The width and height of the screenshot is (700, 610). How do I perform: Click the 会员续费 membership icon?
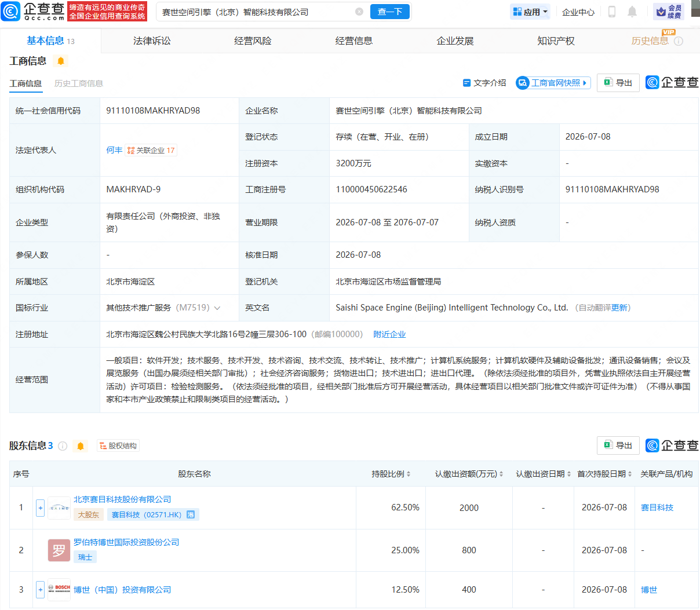click(669, 12)
